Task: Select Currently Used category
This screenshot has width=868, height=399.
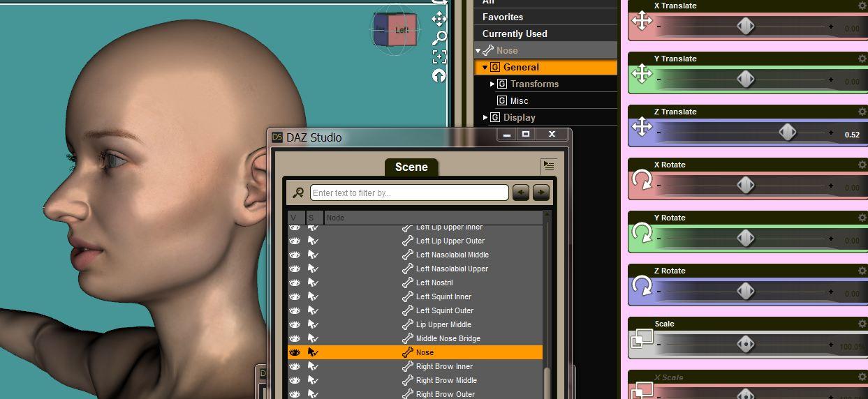Action: (x=515, y=33)
